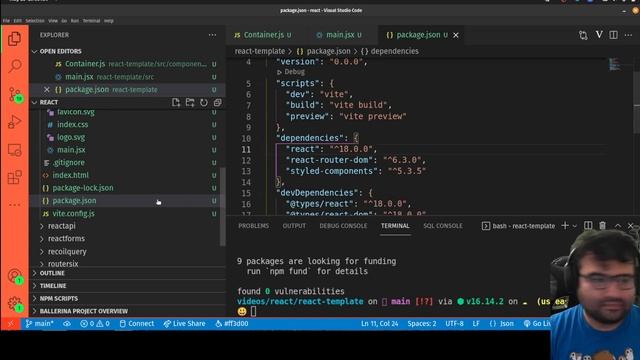This screenshot has width=640, height=360.
Task: Open the Debug Console panel tab
Action: pos(343,226)
